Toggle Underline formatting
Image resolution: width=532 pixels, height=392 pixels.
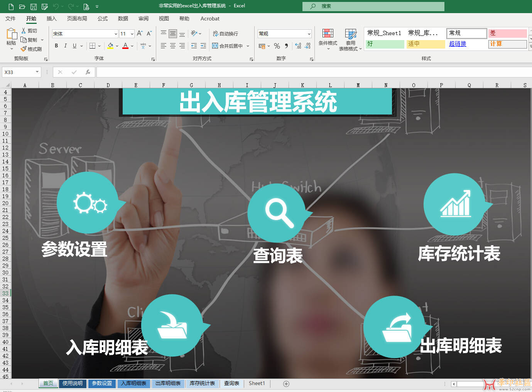click(x=74, y=45)
